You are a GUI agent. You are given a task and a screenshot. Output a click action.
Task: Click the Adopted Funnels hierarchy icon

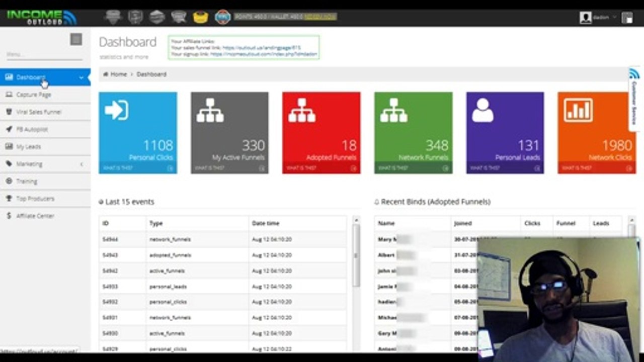[x=302, y=110]
